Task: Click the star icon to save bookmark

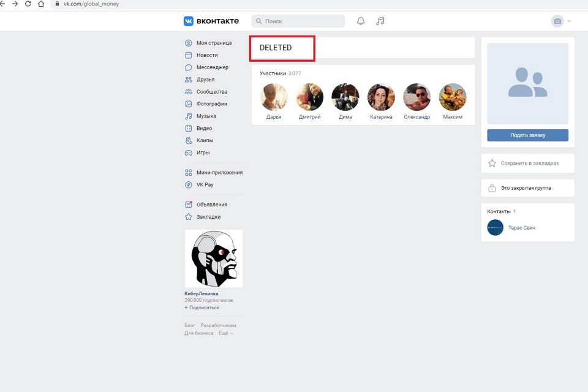Action: [492, 164]
